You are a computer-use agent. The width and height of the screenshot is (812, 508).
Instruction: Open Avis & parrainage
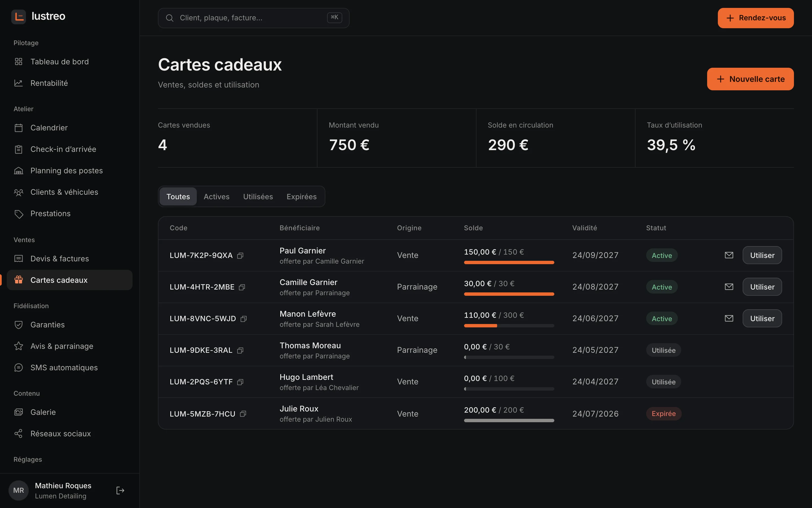[69, 346]
